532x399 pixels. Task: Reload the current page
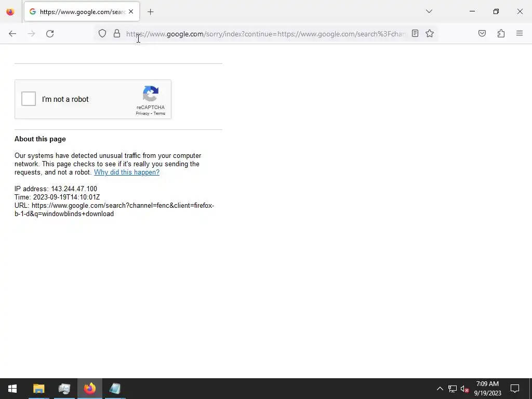[x=50, y=34]
